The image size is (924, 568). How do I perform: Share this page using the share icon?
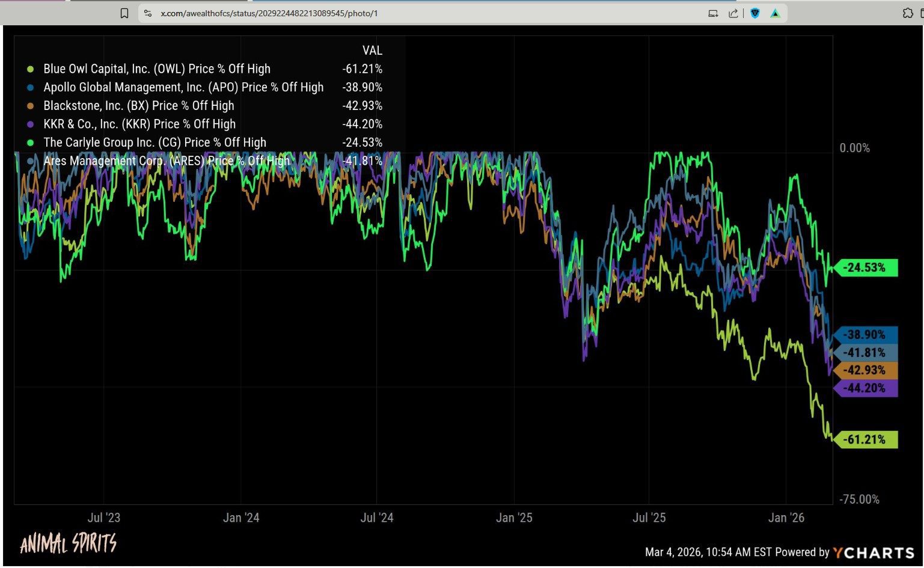click(733, 13)
